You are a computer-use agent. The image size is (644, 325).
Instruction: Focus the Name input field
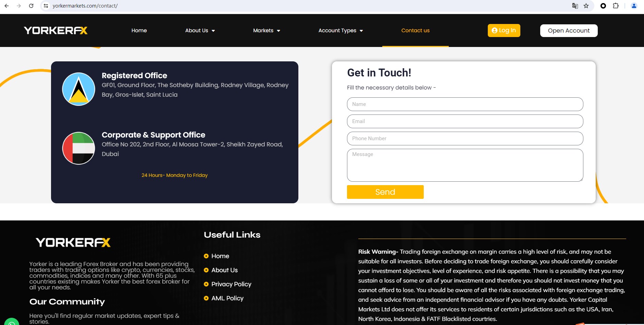465,104
